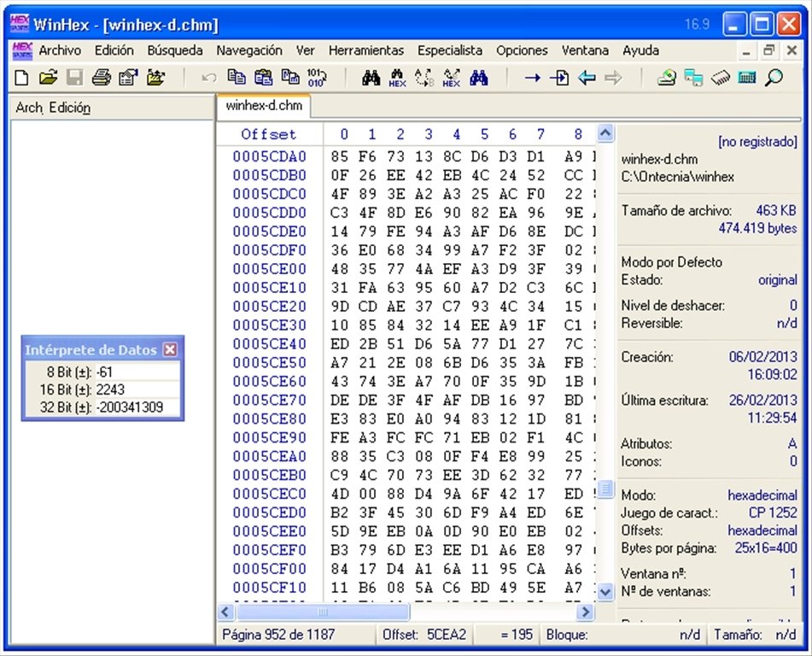Click the Back navigation arrow
This screenshot has height=656, width=812.
coord(587,78)
